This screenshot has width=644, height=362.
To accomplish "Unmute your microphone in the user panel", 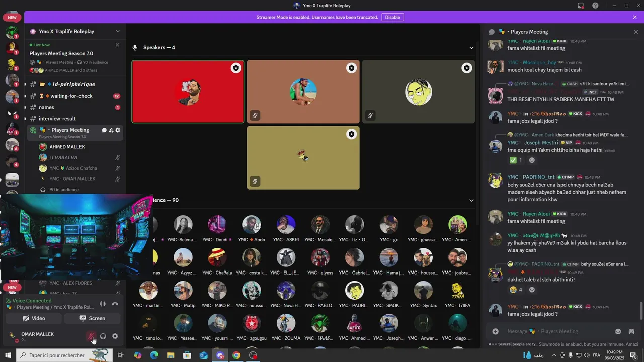I will point(91,336).
